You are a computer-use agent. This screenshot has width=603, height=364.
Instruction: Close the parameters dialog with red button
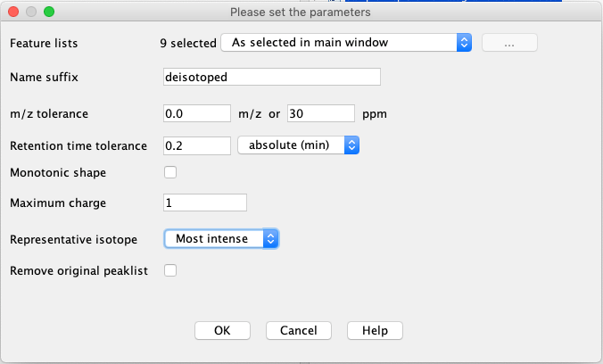[12, 12]
